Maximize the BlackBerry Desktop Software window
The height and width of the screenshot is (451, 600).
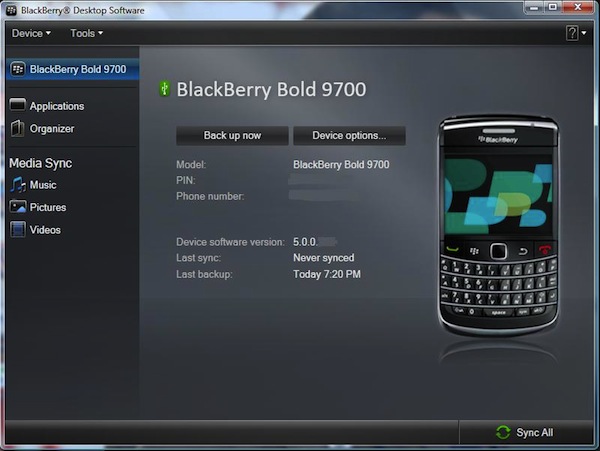553,8
